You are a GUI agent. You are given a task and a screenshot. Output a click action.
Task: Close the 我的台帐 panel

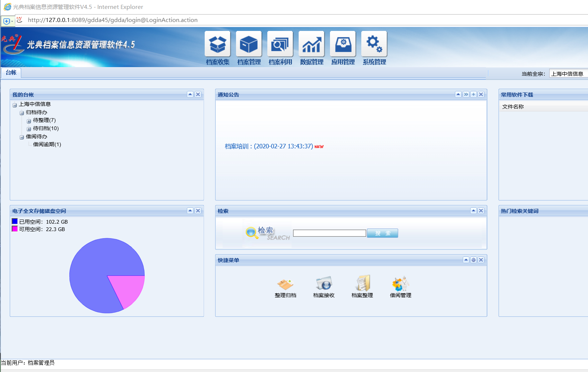click(198, 94)
